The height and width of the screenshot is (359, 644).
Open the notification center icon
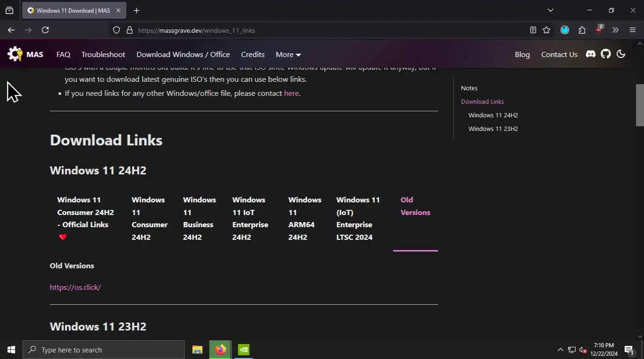[629, 350]
